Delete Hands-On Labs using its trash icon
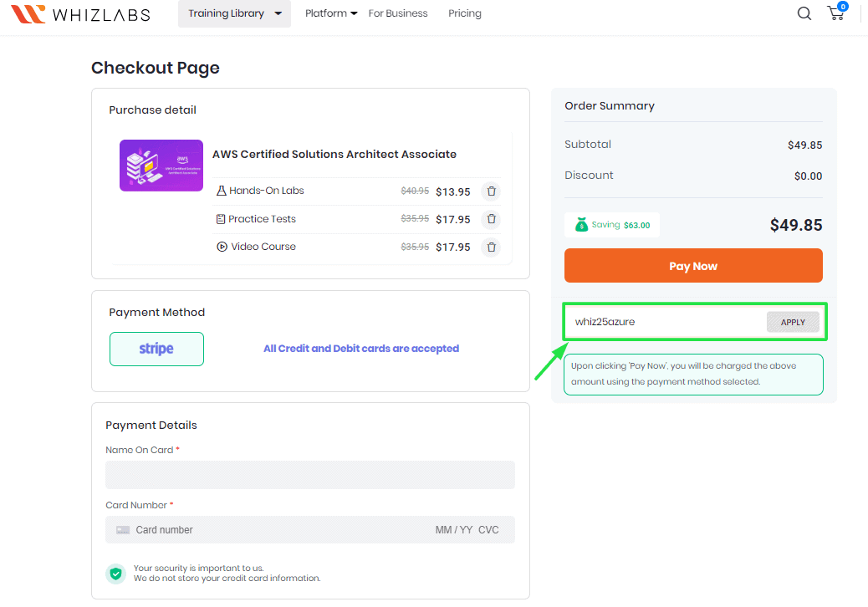Viewport: 868px width, 607px height. (491, 191)
